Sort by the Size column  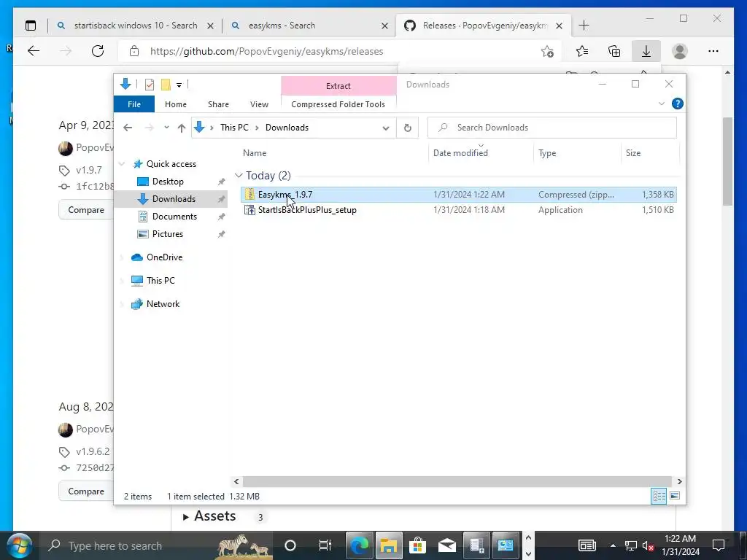click(633, 153)
